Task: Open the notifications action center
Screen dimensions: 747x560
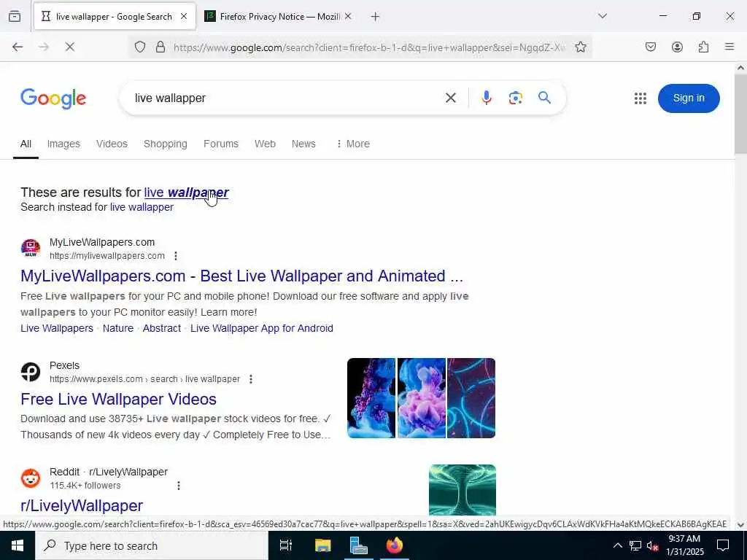Action: (723, 545)
